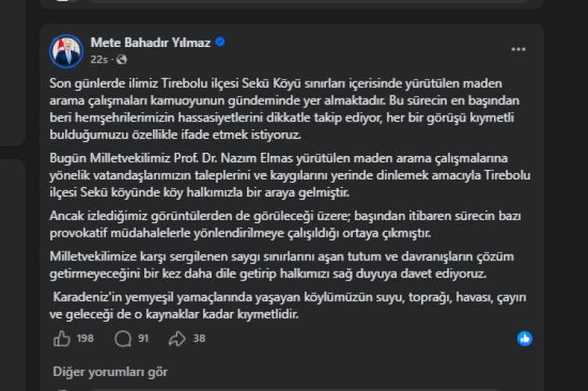Screen dimensions: 588x391
Task: Click the blue Like reaction emoji
Action: pyautogui.click(x=524, y=339)
